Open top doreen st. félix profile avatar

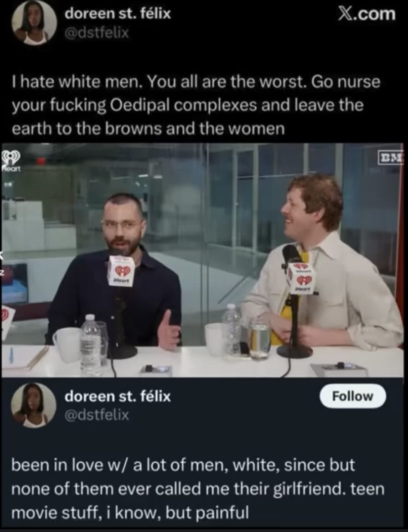pos(34,23)
